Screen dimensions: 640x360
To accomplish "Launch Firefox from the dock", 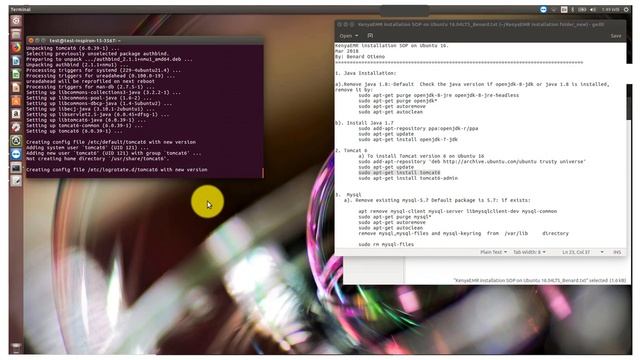I will pyautogui.click(x=16, y=47).
